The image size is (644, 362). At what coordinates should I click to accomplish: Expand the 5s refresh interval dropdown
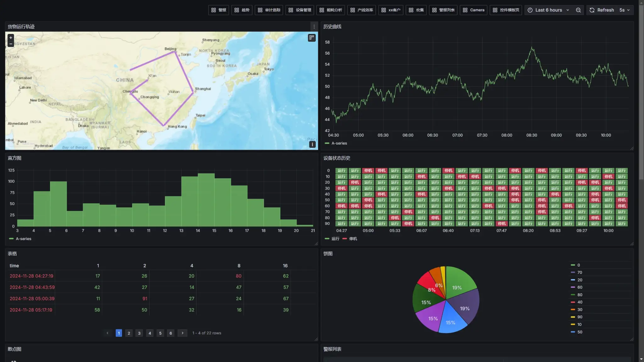coord(625,10)
